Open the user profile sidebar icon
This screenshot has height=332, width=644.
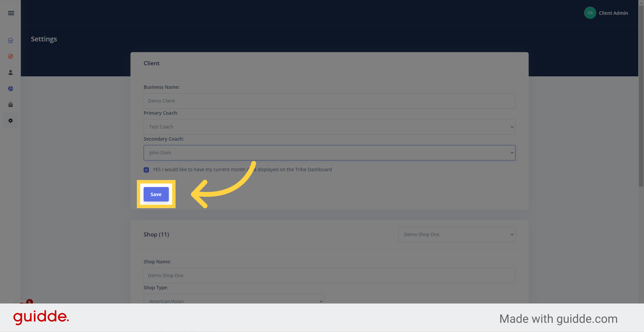11,72
